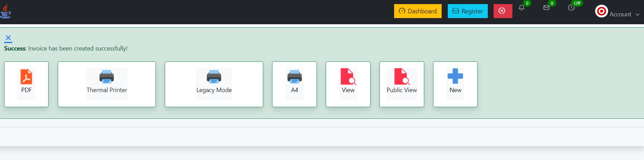644x160 pixels.
Task: Open the Register button
Action: click(x=468, y=11)
